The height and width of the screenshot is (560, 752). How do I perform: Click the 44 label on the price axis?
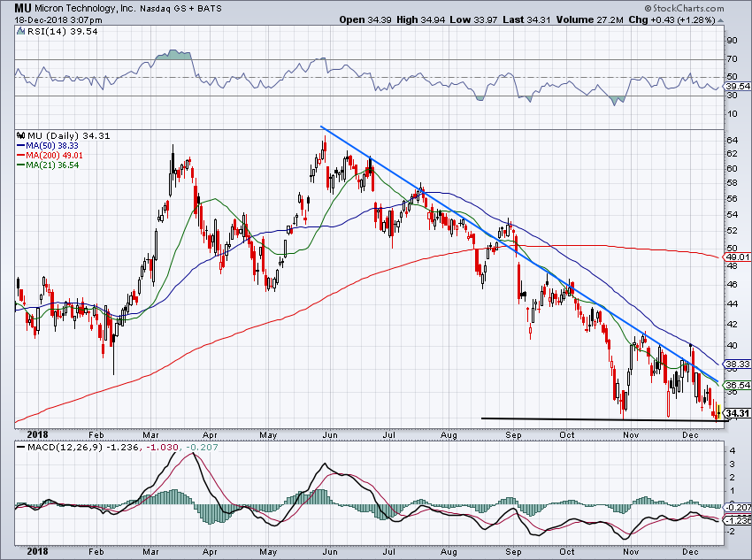click(732, 303)
